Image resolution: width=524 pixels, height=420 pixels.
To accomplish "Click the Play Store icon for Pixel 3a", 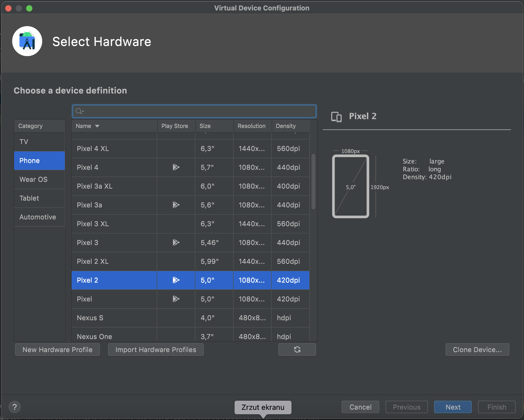I will coord(175,205).
